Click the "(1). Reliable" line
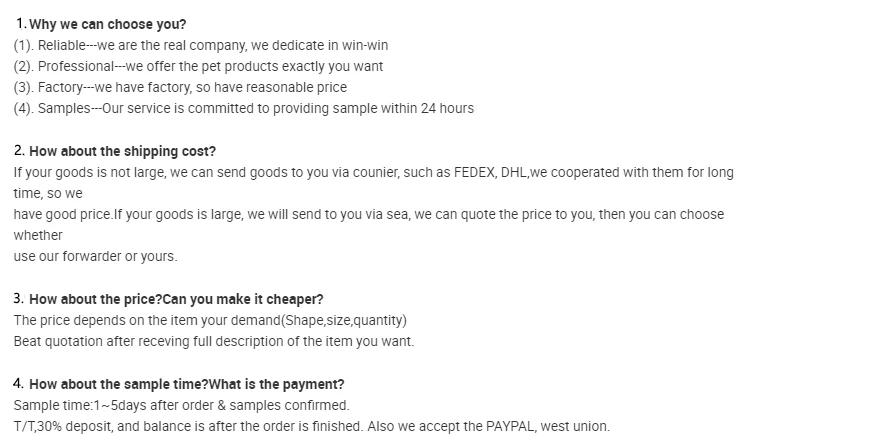Viewport: 883px width, 445px height. 201,45
